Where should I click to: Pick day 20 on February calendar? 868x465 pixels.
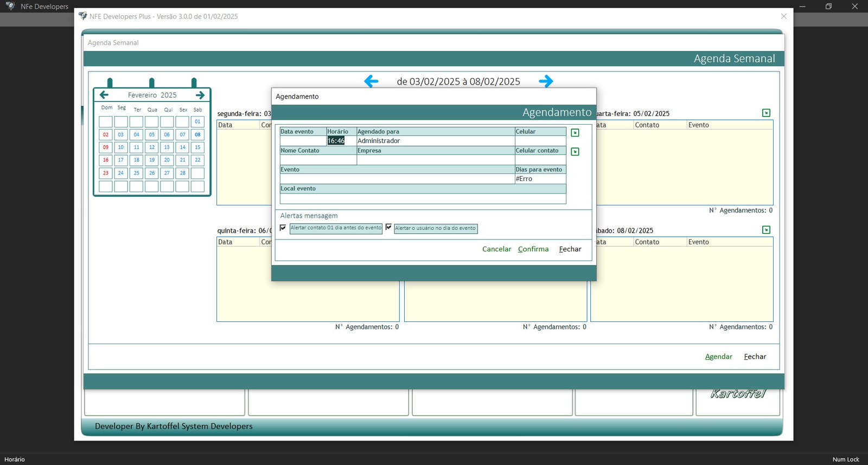[167, 160]
